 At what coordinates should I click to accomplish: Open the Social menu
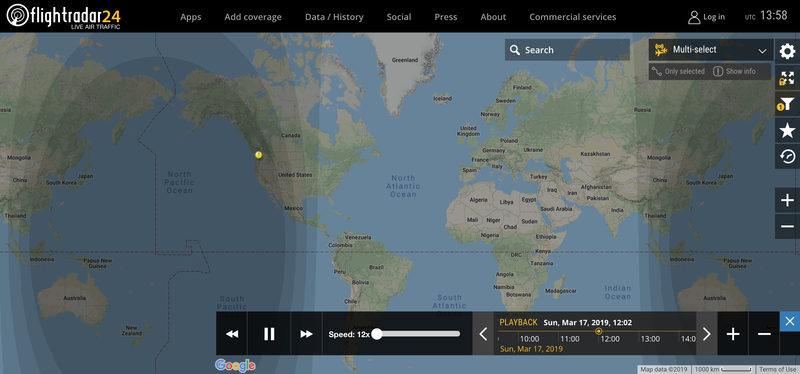399,17
